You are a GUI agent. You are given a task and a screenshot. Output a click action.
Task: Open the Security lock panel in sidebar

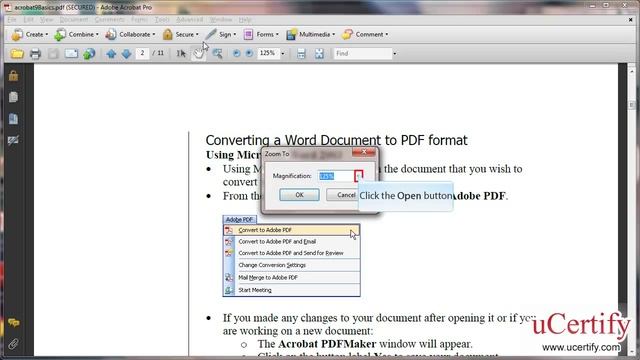(x=13, y=76)
